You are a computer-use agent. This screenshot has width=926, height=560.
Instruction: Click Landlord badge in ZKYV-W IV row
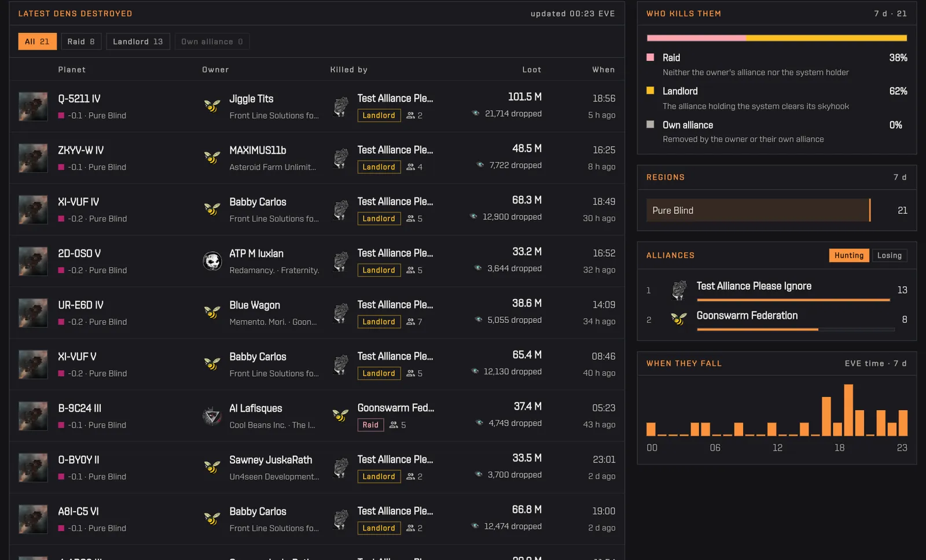click(379, 167)
